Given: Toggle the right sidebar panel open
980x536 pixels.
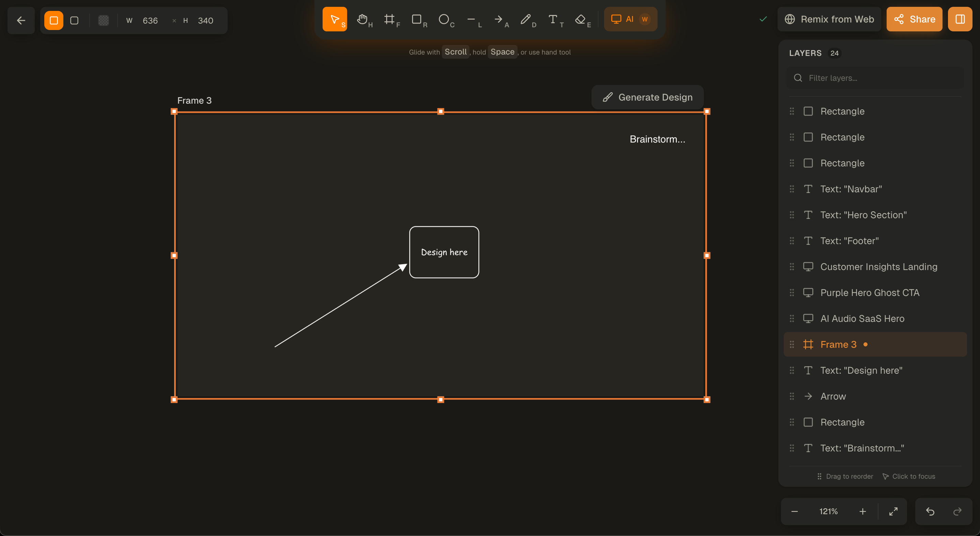Looking at the screenshot, I should coord(960,19).
